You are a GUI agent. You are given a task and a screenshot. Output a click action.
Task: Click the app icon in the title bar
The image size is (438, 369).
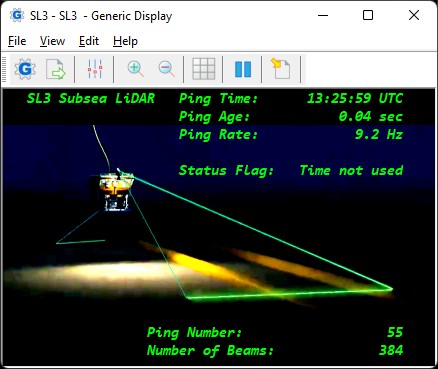coord(17,15)
